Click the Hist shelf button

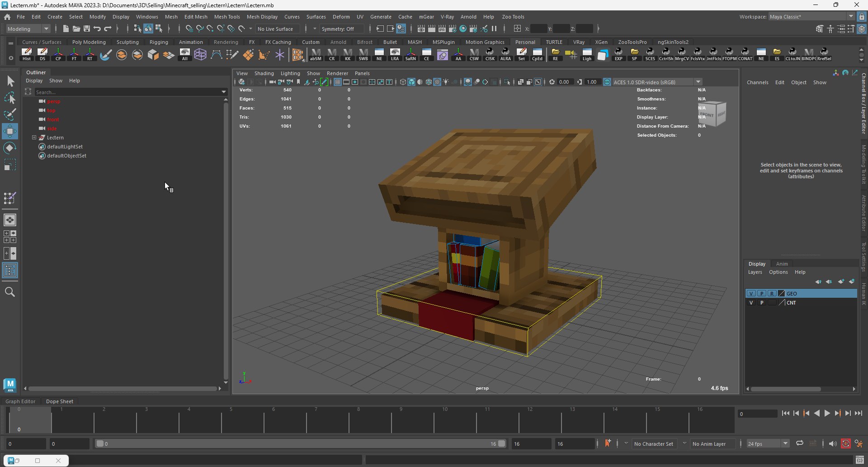[x=27, y=54]
